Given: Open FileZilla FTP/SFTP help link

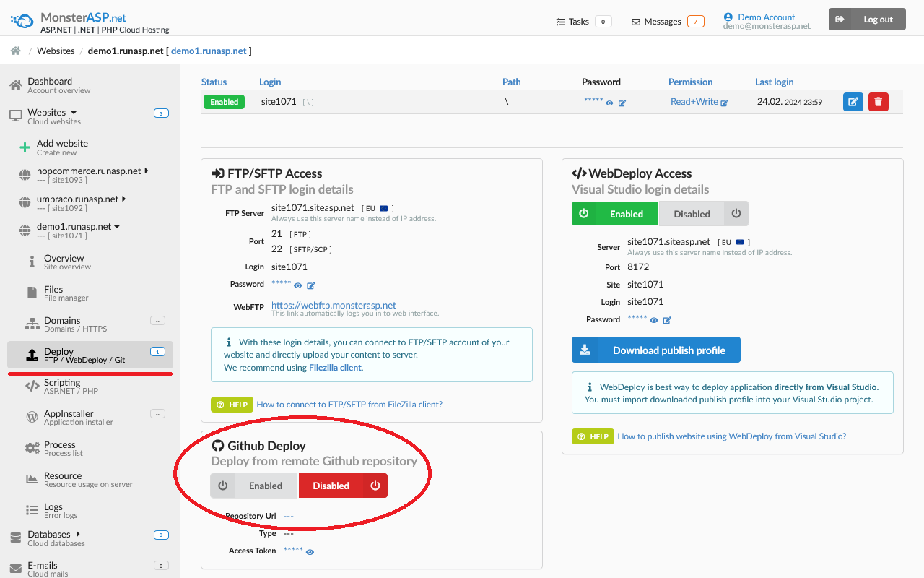Looking at the screenshot, I should 349,405.
